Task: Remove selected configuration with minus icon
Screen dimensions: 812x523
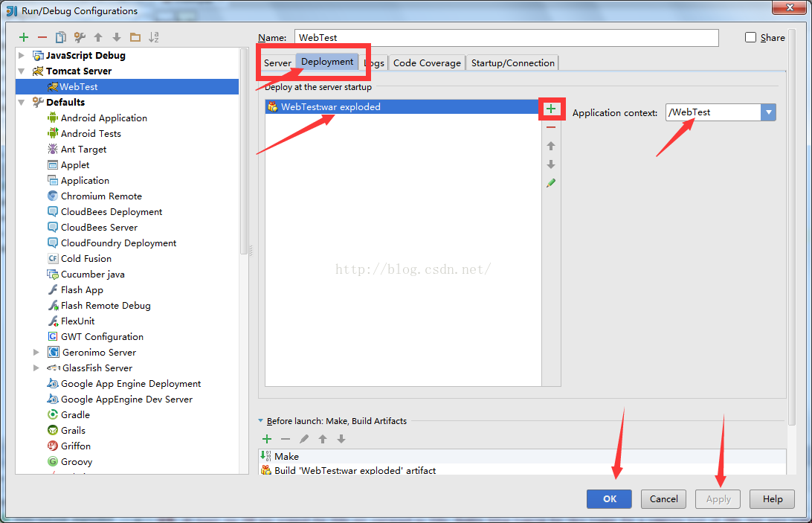Action: 42,37
